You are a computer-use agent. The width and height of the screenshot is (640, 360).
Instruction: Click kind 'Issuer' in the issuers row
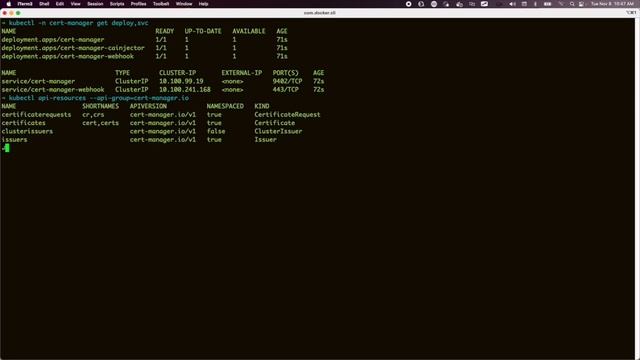tap(265, 140)
